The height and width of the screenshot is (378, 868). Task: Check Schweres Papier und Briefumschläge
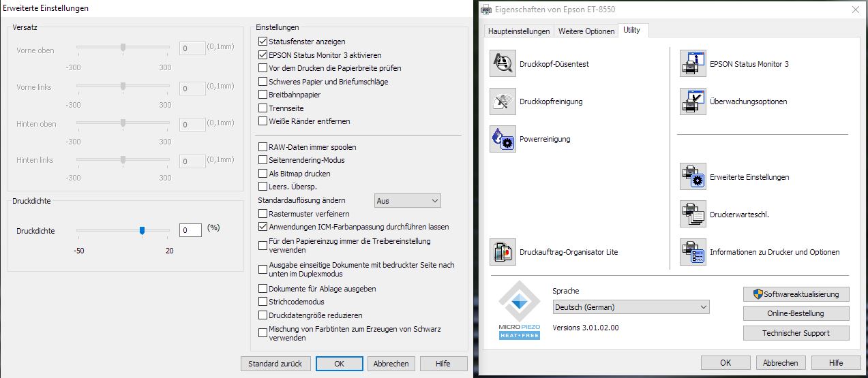tap(263, 82)
